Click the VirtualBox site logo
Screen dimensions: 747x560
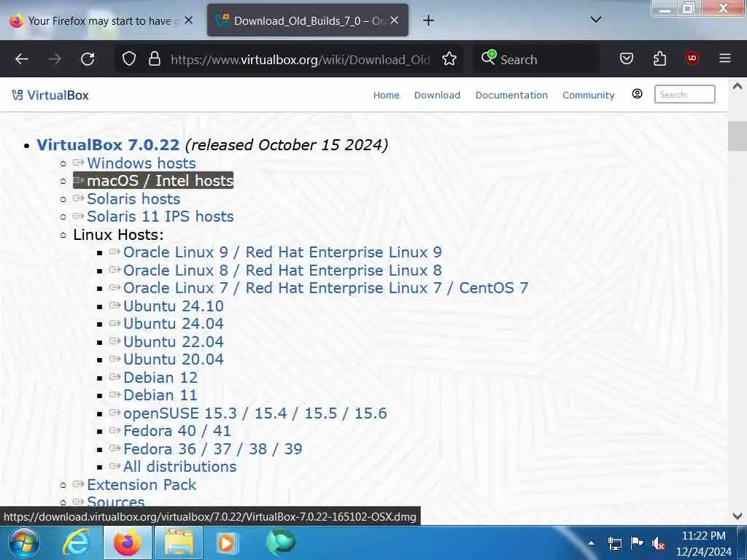point(50,96)
